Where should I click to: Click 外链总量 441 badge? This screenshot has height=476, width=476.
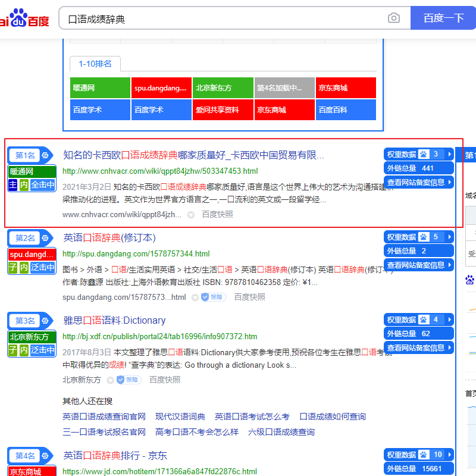[x=419, y=168]
